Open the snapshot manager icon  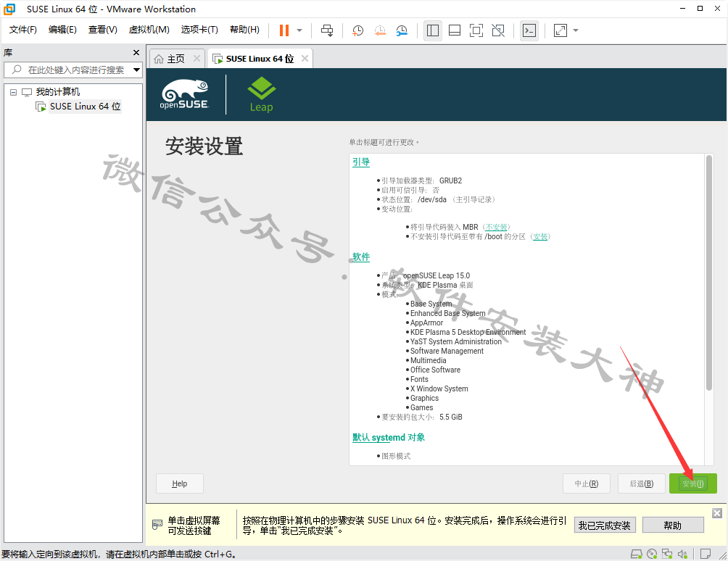click(x=402, y=30)
